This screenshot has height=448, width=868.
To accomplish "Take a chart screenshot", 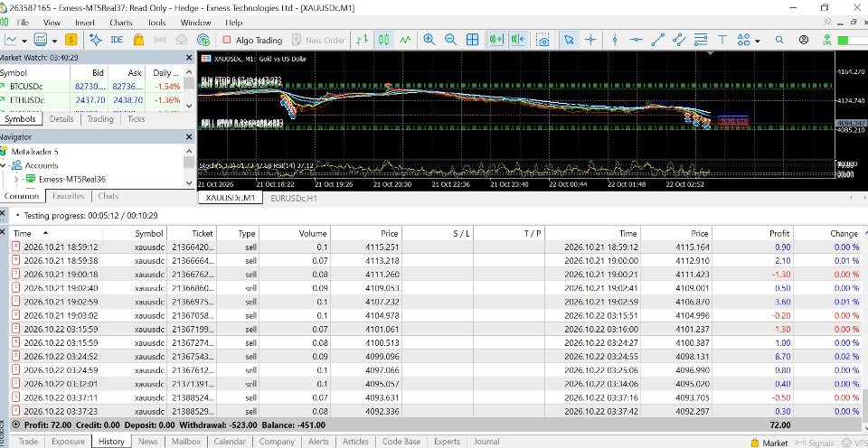I will click(543, 40).
